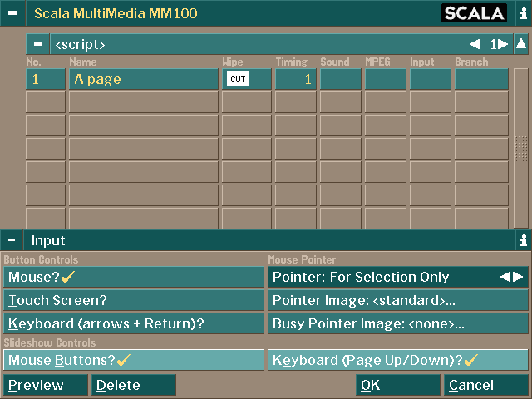Toggle Keyboard (Page Up/Down)? slideshow control
The height and width of the screenshot is (399, 532).
click(397, 360)
